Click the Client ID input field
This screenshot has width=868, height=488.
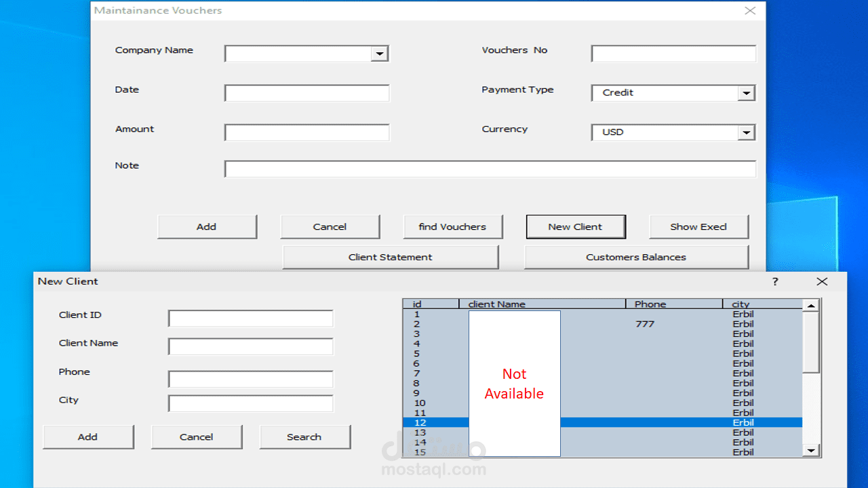[x=251, y=319]
